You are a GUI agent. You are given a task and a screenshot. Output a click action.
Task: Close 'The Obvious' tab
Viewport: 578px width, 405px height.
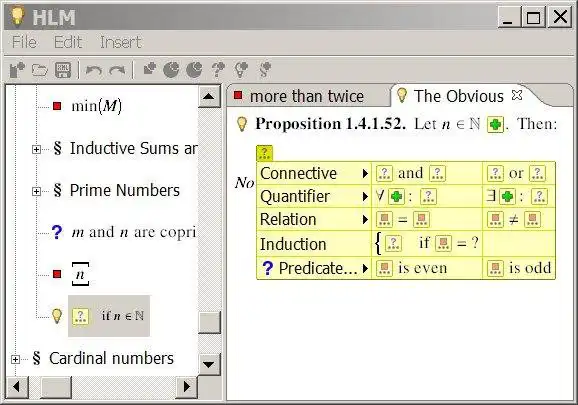point(517,95)
